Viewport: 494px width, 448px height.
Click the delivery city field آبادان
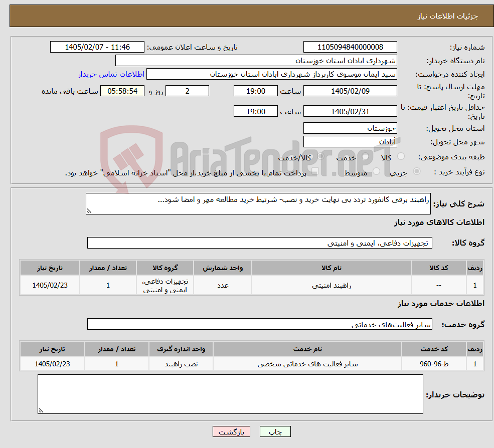coord(350,142)
